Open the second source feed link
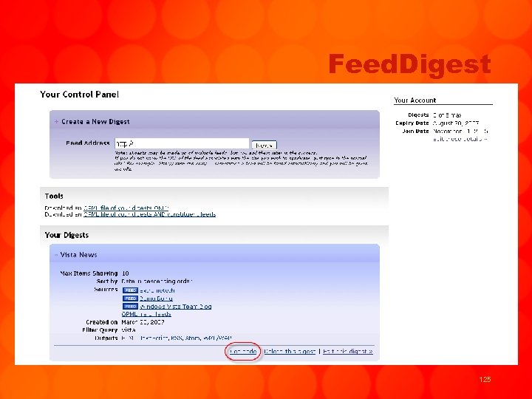532x399 pixels. click(156, 299)
